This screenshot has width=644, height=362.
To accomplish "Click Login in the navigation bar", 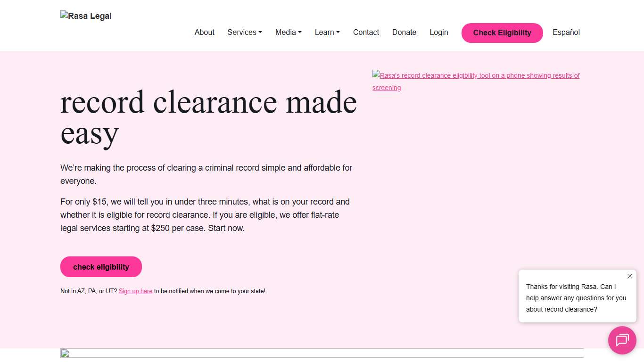I will click(x=438, y=33).
